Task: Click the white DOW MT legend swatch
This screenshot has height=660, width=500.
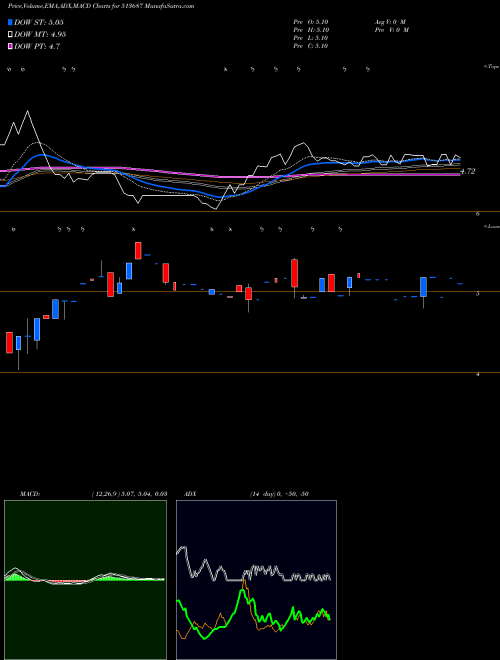Action: coord(10,35)
